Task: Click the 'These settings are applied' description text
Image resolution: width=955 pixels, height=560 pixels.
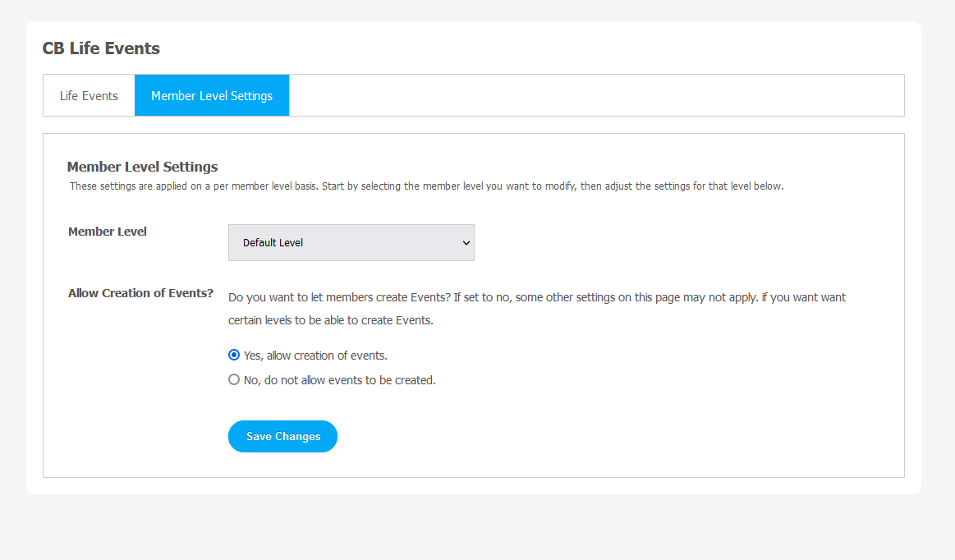Action: tap(426, 186)
